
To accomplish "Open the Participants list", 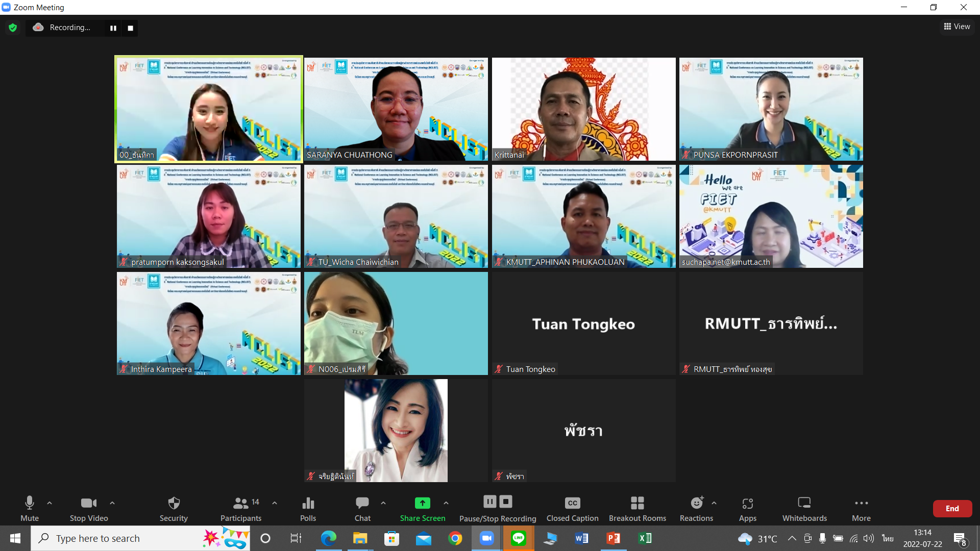I will point(240,504).
